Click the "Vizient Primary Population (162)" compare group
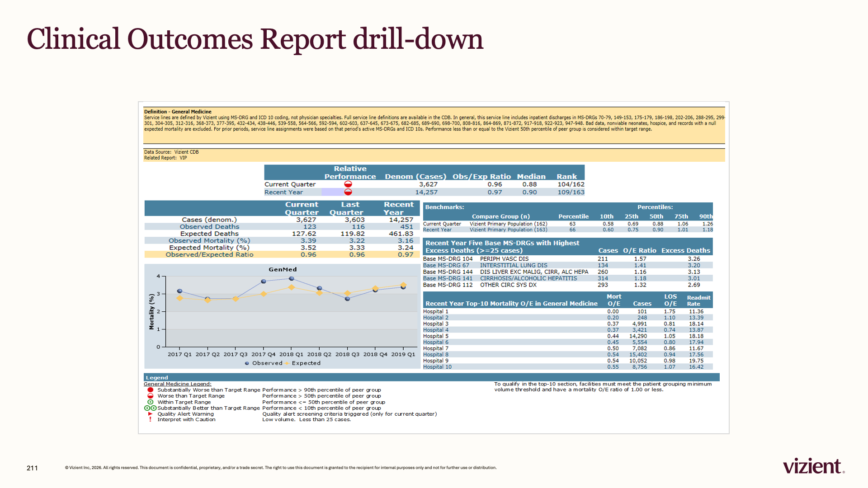Screen dimensions: 868x488 [x=509, y=224]
